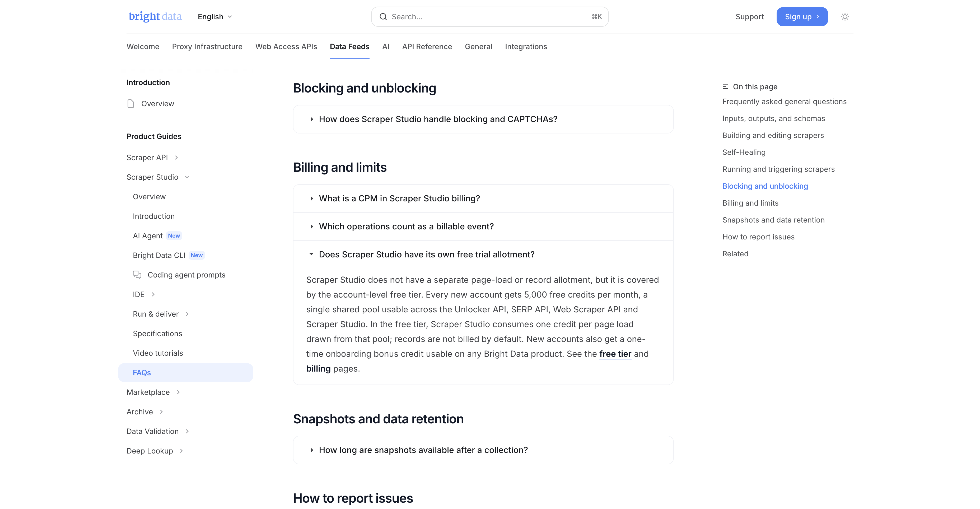Image resolution: width=980 pixels, height=509 pixels.
Task: Open the Support link
Action: pyautogui.click(x=749, y=17)
